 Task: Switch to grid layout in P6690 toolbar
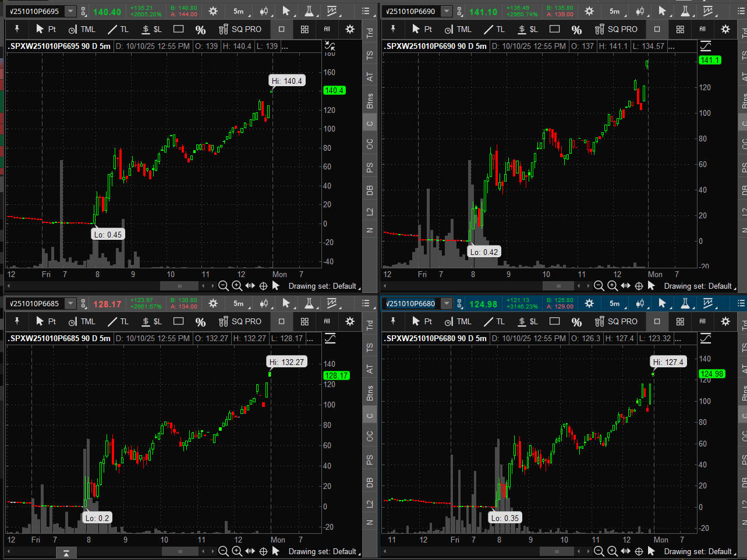pyautogui.click(x=680, y=29)
